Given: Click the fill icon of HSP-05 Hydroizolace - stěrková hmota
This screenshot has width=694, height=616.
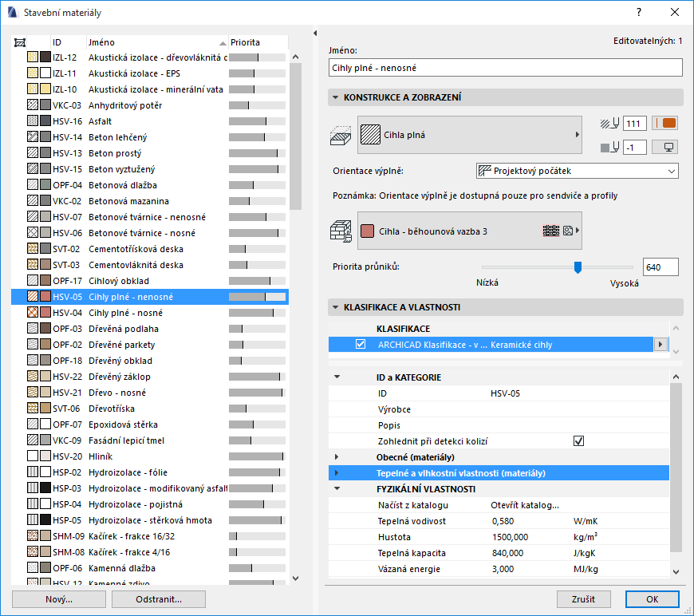Looking at the screenshot, I should pyautogui.click(x=33, y=520).
